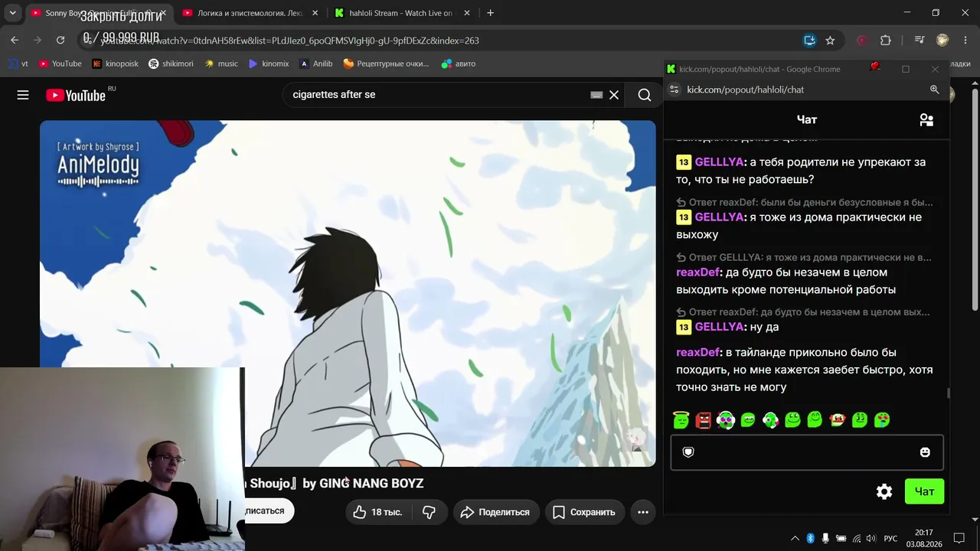
Task: Open the Anilib bookmark
Action: pyautogui.click(x=315, y=64)
